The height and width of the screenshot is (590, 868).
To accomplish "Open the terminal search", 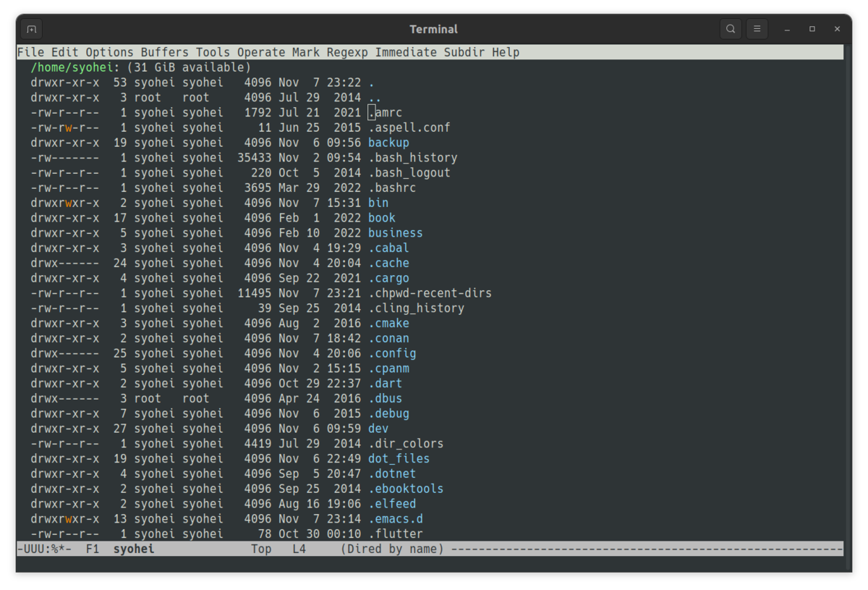I will [x=730, y=28].
